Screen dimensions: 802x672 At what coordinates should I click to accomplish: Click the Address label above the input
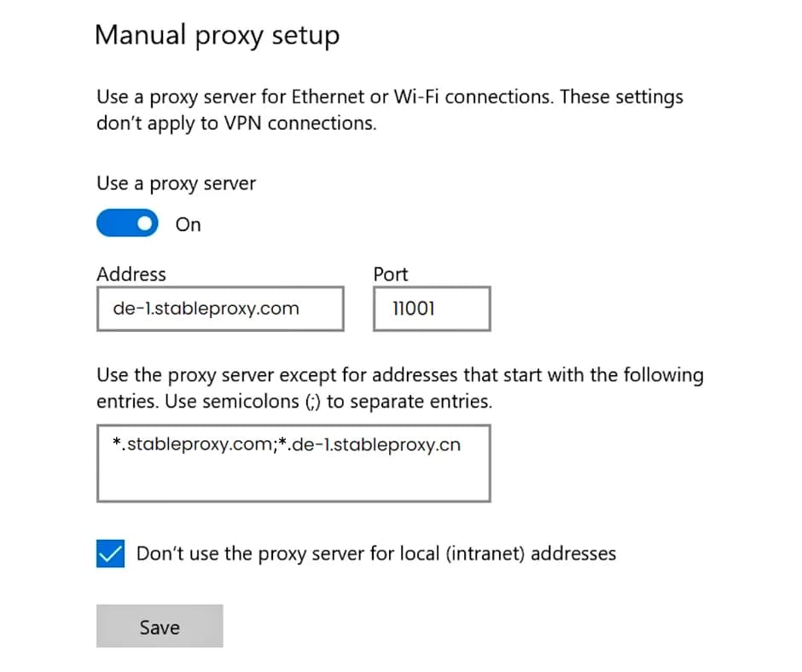131,274
